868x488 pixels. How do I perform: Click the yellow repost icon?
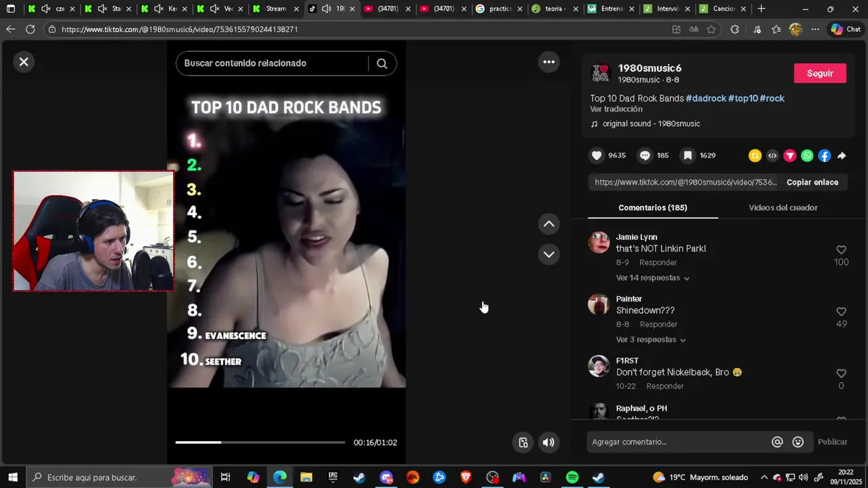[x=755, y=156]
